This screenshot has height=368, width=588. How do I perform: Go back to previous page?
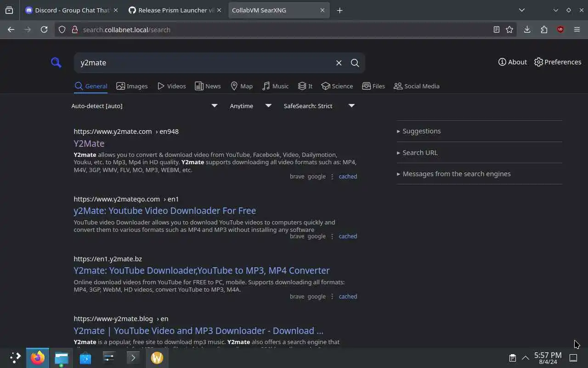(x=11, y=29)
